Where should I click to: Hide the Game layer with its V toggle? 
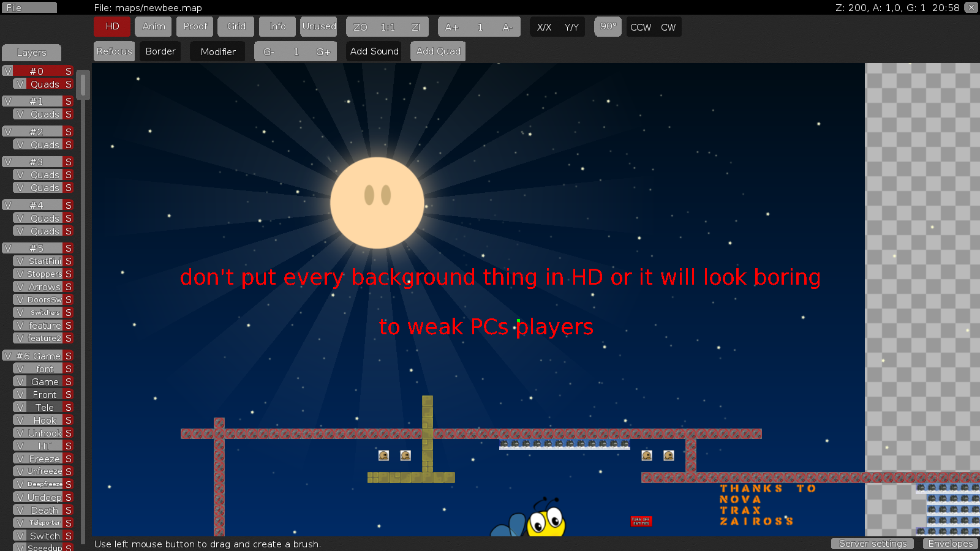(20, 381)
